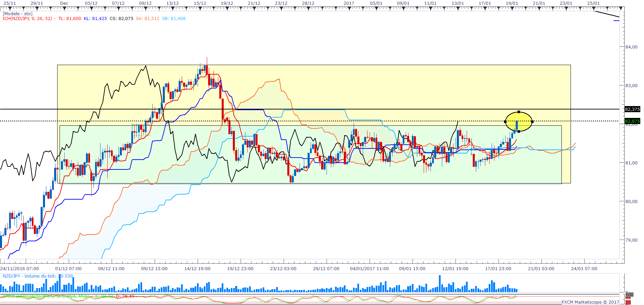Click the red TL: 81,600 value

click(70, 19)
